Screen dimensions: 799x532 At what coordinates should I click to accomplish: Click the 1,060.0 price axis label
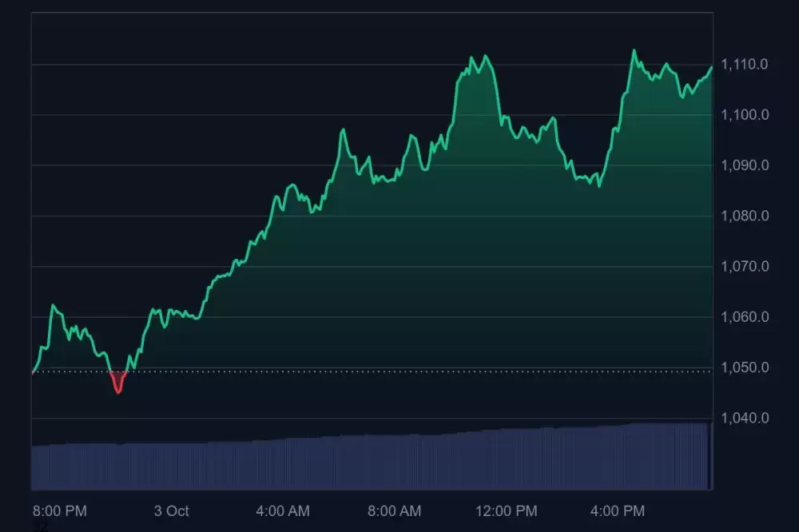tap(745, 317)
